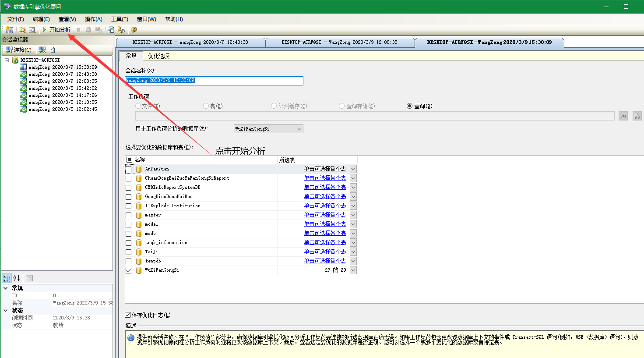The height and width of the screenshot is (358, 644).
Task: Click the 连接(C) icon in session monitor
Action: click(x=9, y=49)
